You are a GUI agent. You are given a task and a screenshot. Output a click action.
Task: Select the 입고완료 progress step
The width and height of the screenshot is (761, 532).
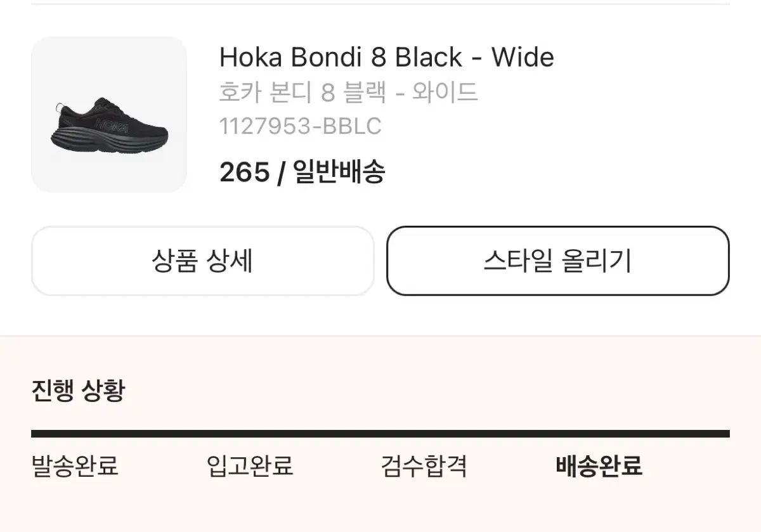[250, 466]
